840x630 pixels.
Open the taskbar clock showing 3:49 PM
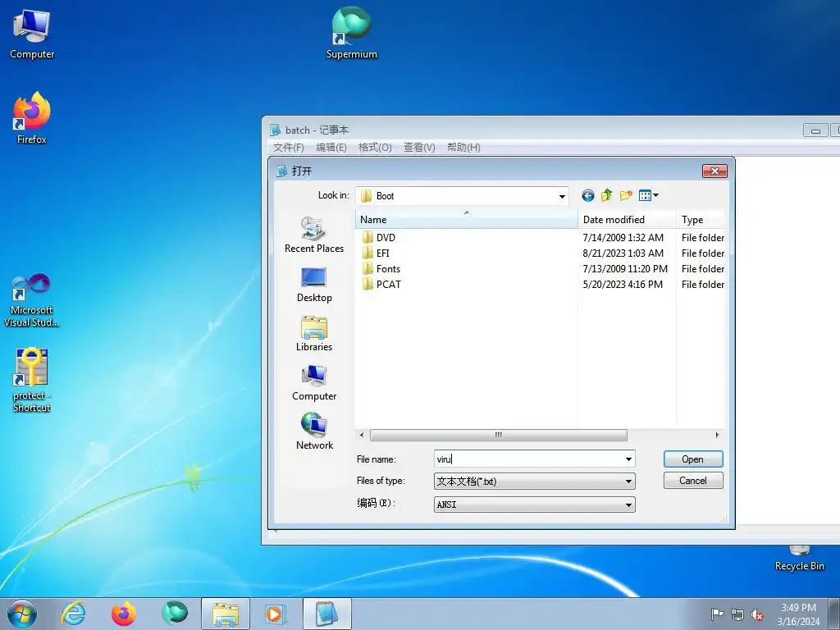click(x=798, y=614)
